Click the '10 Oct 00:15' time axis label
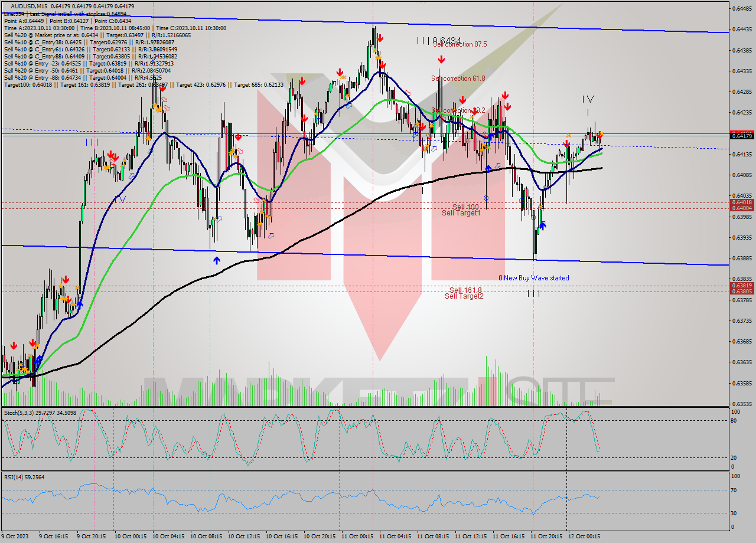Screen dimensions: 756x543 click(130, 536)
